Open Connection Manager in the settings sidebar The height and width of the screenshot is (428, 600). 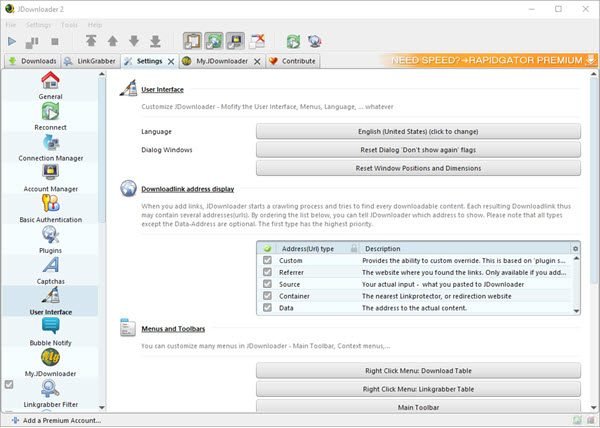pos(50,146)
